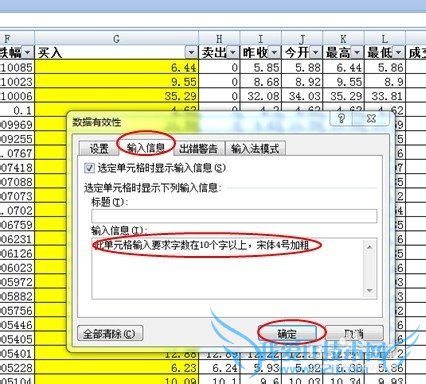The height and width of the screenshot is (384, 426).
Task: Click the text area scroll up arrow
Action: point(370,247)
